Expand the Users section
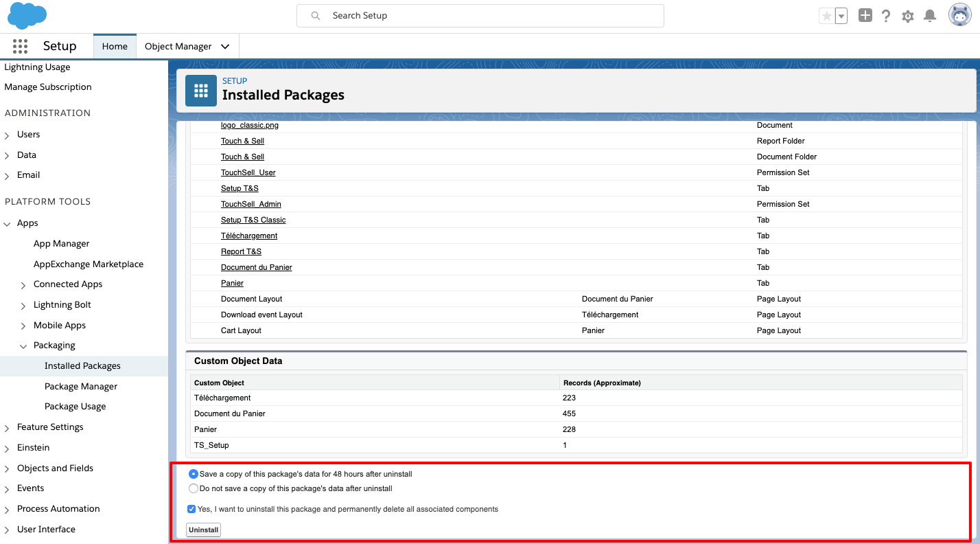Screen dimensions: 980x544 click(7, 135)
